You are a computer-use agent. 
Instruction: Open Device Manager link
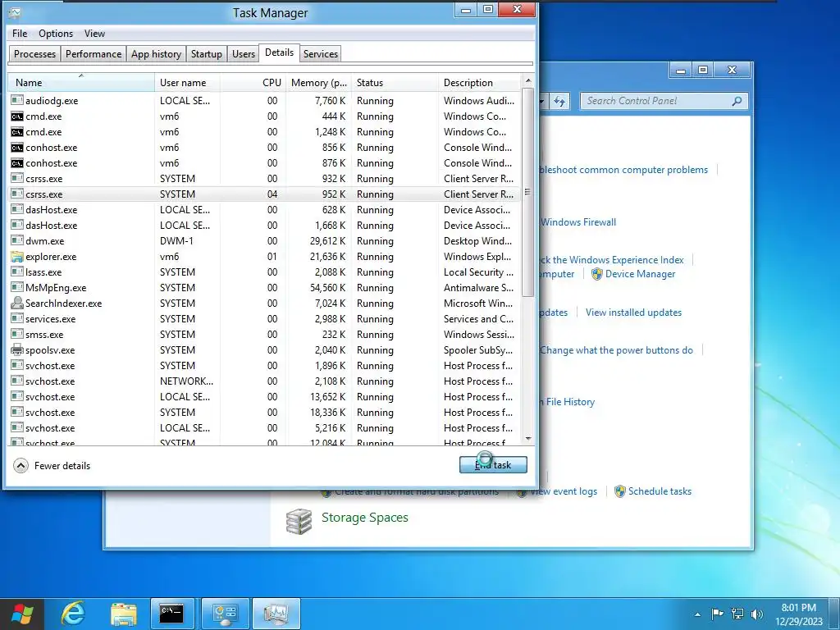pyautogui.click(x=640, y=274)
